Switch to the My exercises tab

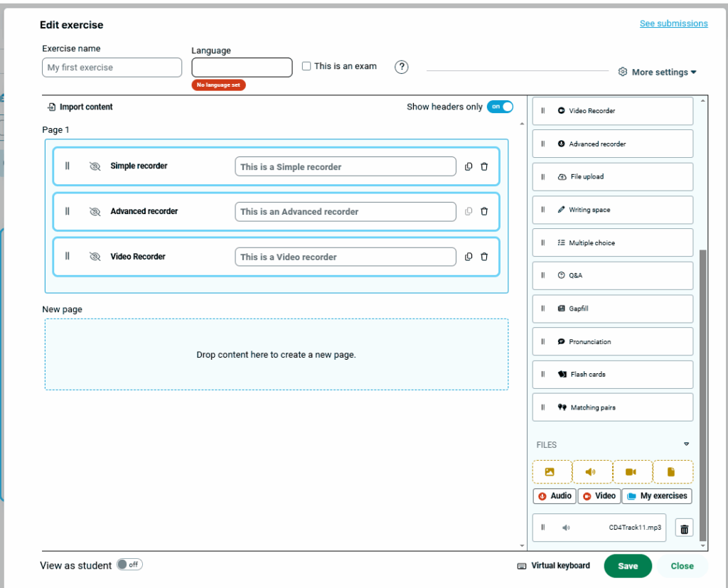click(x=656, y=496)
